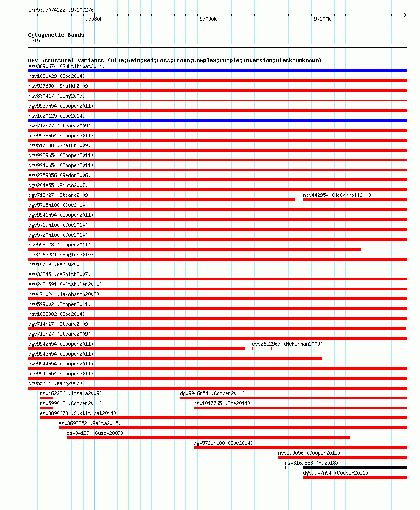Screen dimensions: 420x510
Task: Click the esv3890674 (Suktitipat2014) variant label
Action: (x=67, y=67)
